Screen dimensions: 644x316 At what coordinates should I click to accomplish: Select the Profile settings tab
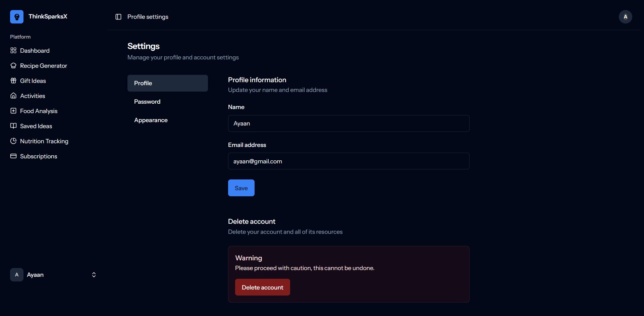click(167, 83)
